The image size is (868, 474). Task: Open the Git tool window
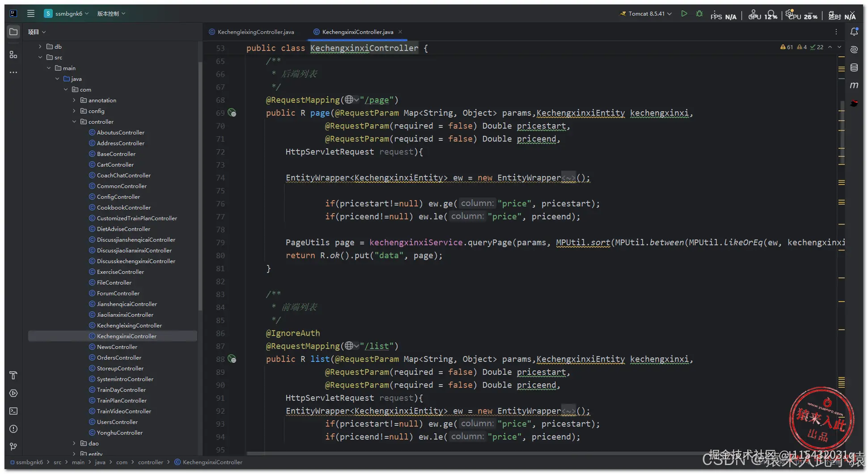click(x=13, y=447)
